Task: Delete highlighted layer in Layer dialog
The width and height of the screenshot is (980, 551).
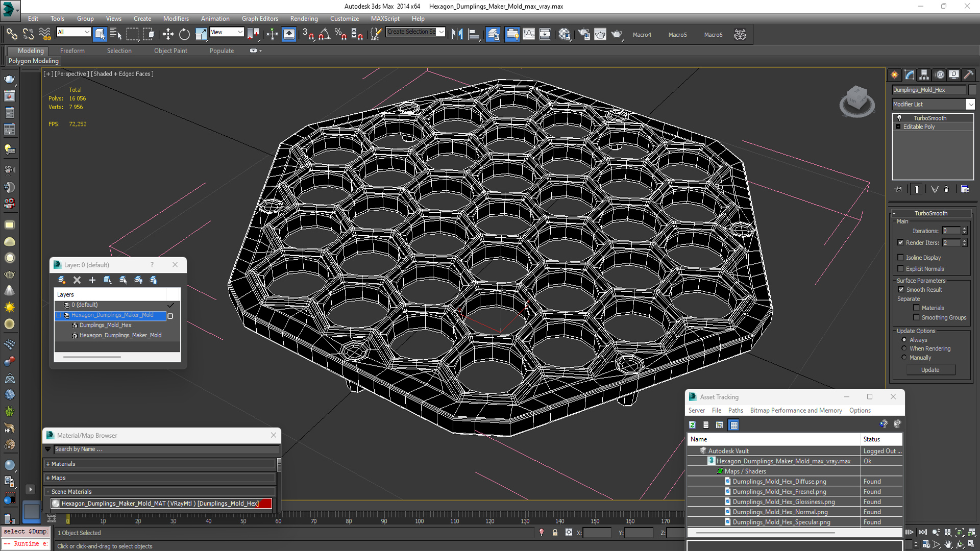Action: point(77,280)
